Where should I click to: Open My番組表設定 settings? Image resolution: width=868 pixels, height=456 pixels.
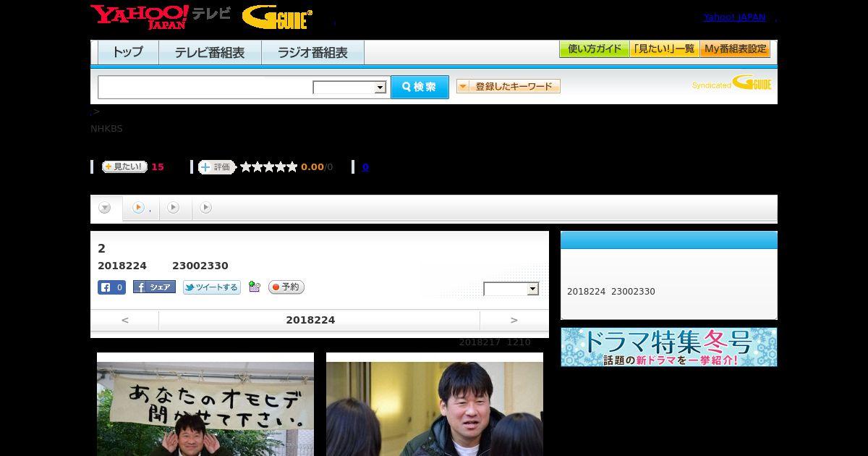coord(735,49)
